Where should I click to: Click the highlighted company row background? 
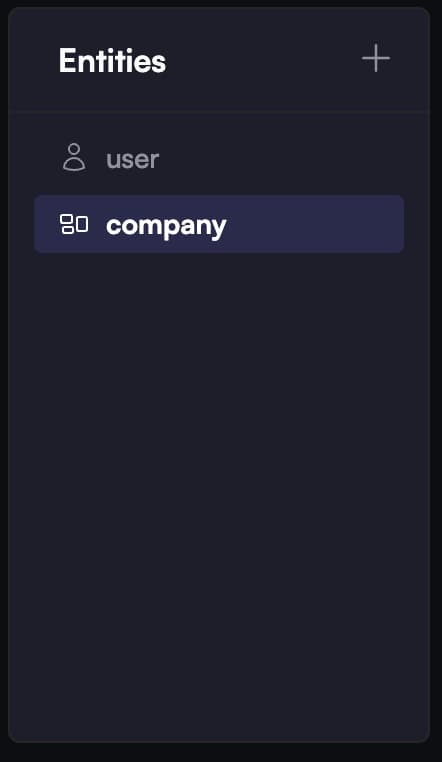coord(219,224)
